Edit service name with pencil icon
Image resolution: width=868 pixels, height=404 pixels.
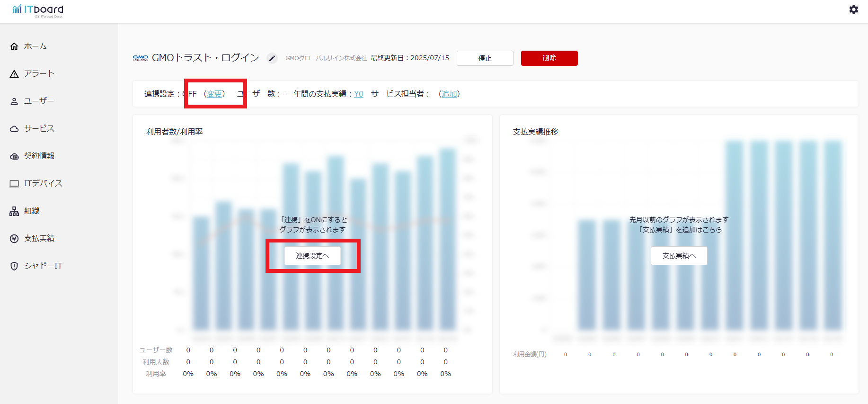point(272,58)
